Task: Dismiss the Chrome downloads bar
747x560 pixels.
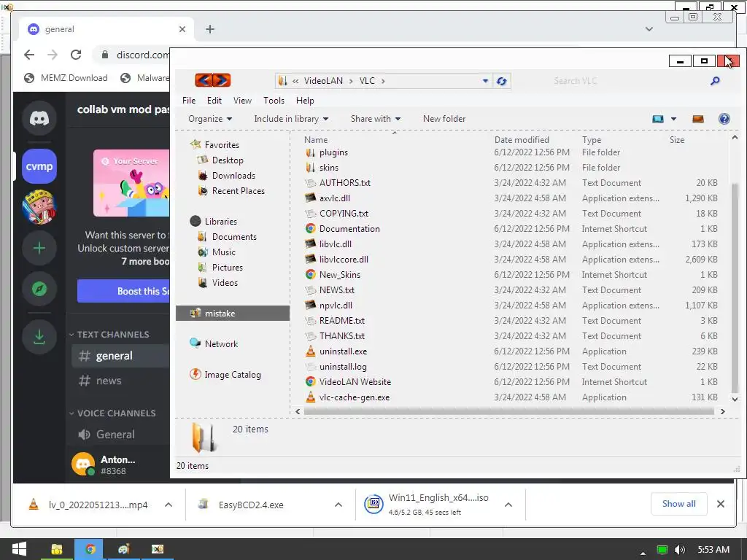Action: click(x=720, y=504)
